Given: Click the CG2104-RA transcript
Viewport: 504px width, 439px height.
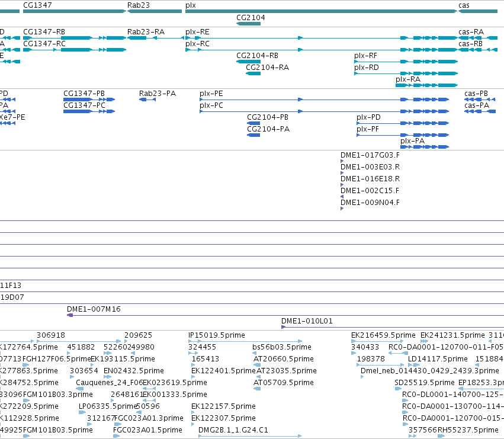Looking at the screenshot, I should click(x=253, y=73).
